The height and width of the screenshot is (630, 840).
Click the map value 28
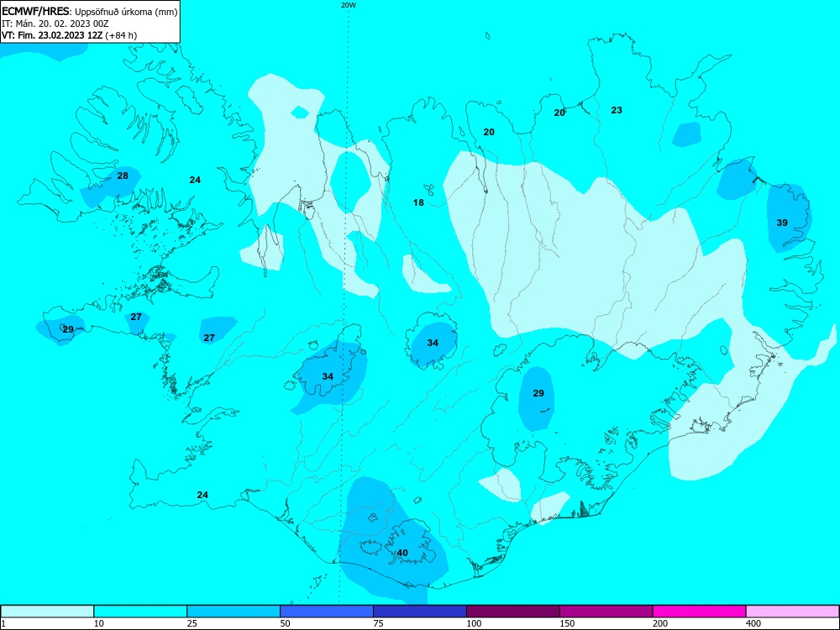click(x=123, y=176)
